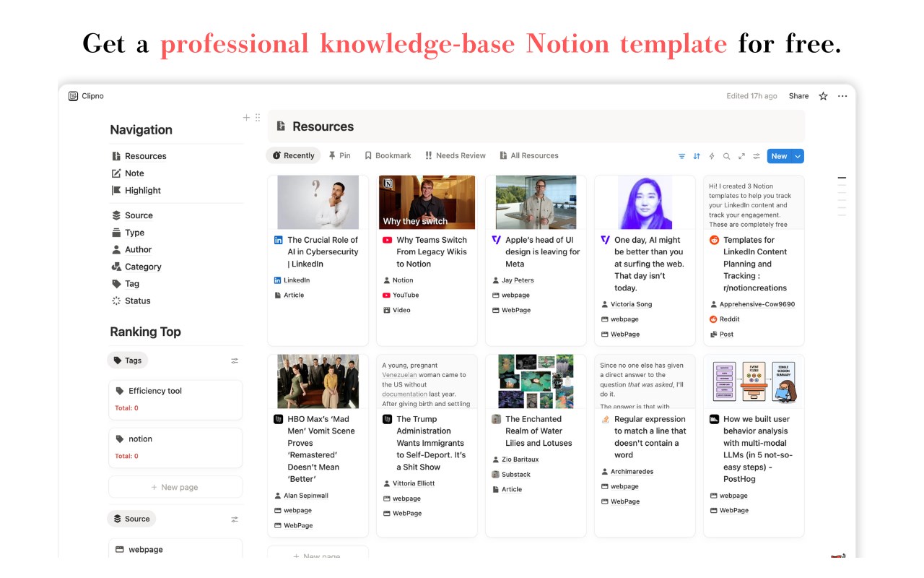The height and width of the screenshot is (578, 924).
Task: Click the star favorite icon in top bar
Action: 823,96
